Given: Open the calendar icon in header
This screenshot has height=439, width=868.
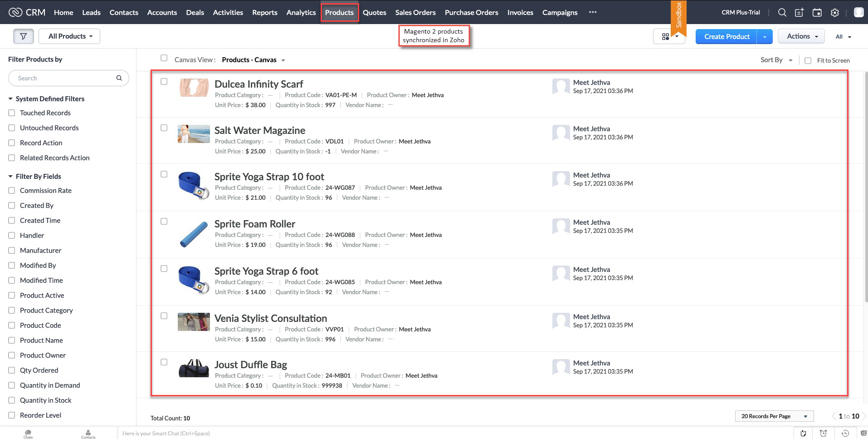Looking at the screenshot, I should click(x=817, y=13).
